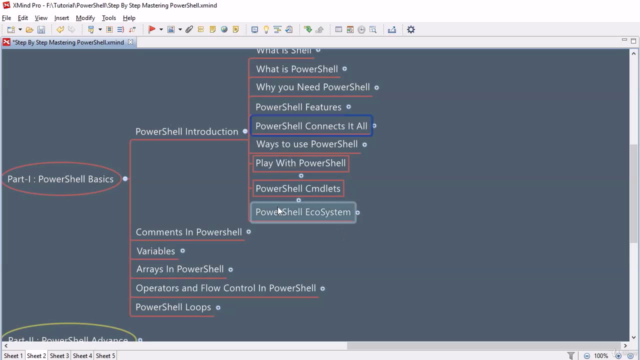Open the View menu

click(41, 18)
